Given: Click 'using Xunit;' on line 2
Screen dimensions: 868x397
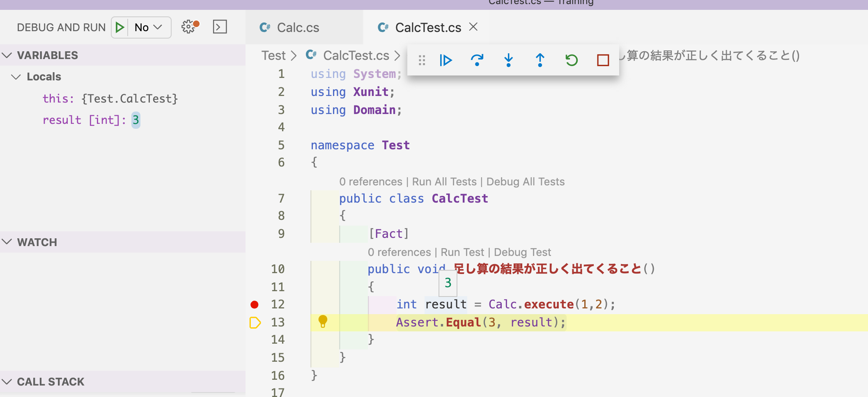Looking at the screenshot, I should 353,92.
